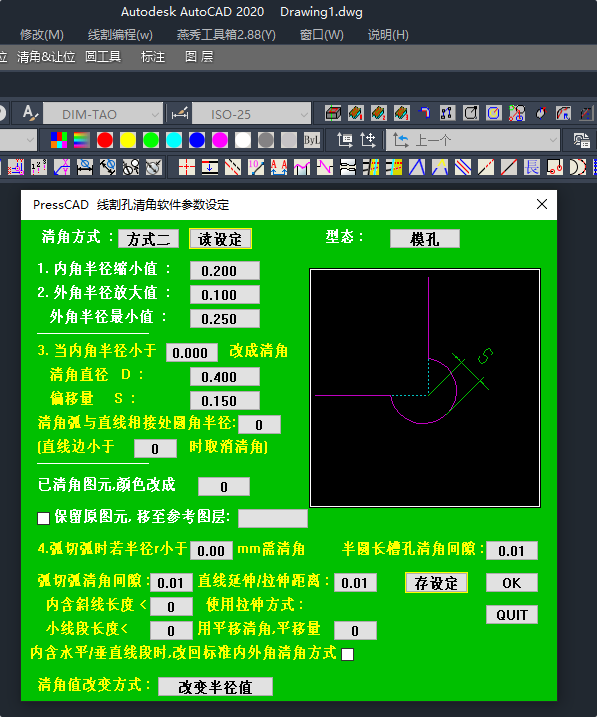Image resolution: width=597 pixels, height=717 pixels.
Task: Pick the yellow color swatch
Action: tap(128, 140)
